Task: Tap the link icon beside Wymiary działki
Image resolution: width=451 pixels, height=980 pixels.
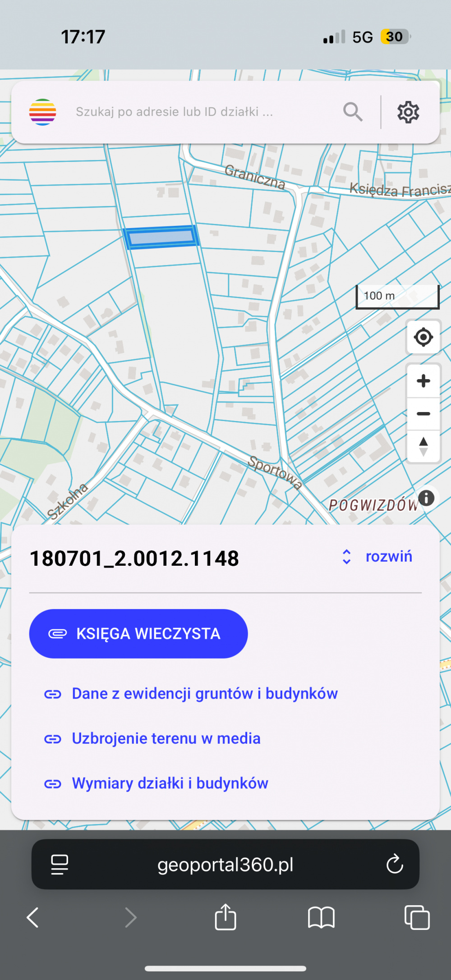Action: (x=53, y=784)
